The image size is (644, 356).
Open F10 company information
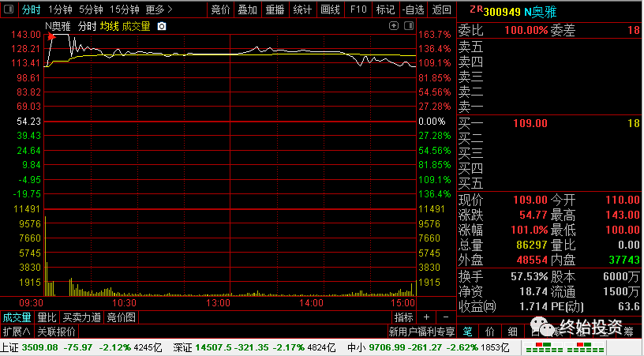coord(358,9)
